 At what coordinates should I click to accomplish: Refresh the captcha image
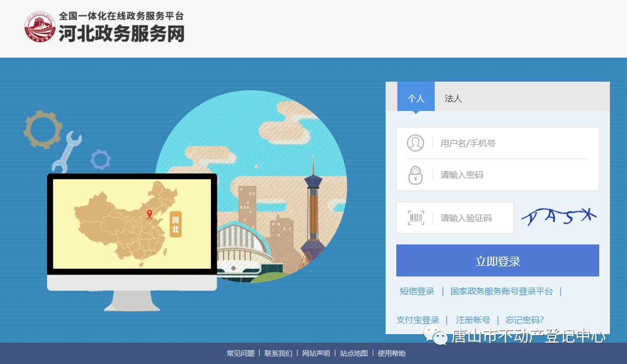coord(558,217)
